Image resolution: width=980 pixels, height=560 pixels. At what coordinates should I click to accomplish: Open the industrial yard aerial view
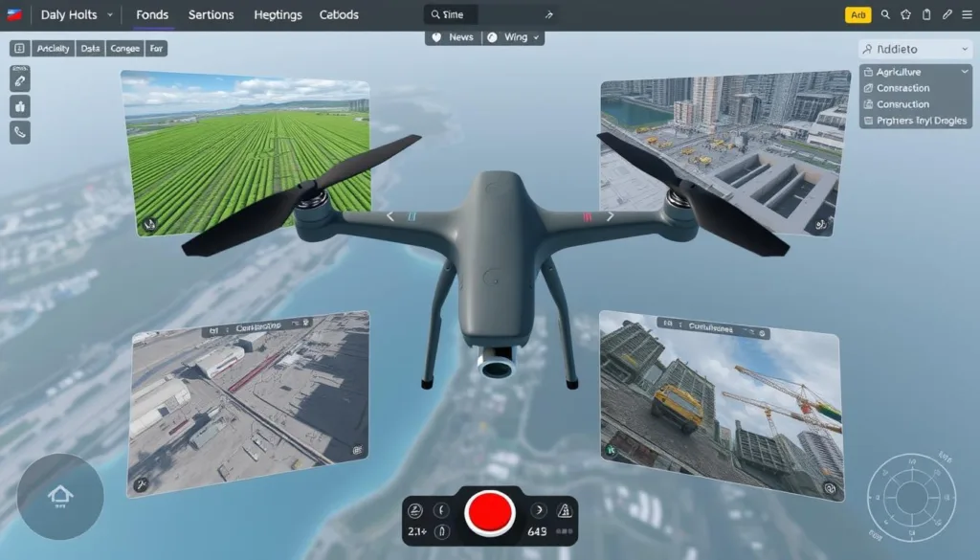click(248, 404)
